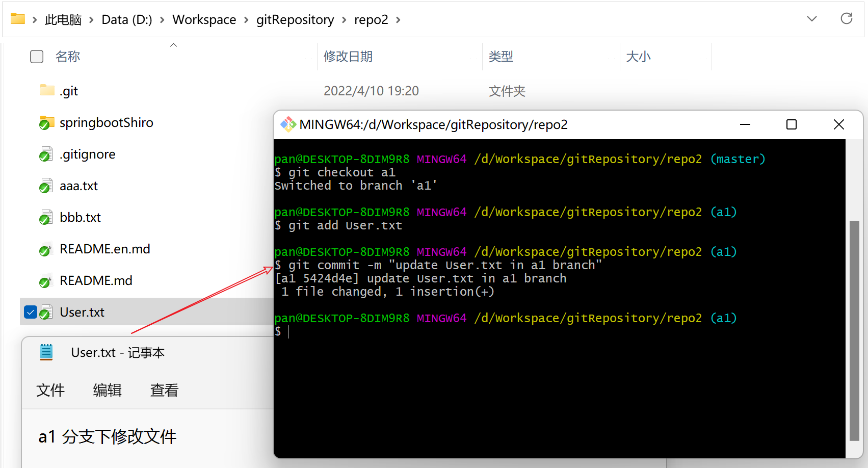The width and height of the screenshot is (868, 468).
Task: Select the .gitignore file icon
Action: [46, 154]
